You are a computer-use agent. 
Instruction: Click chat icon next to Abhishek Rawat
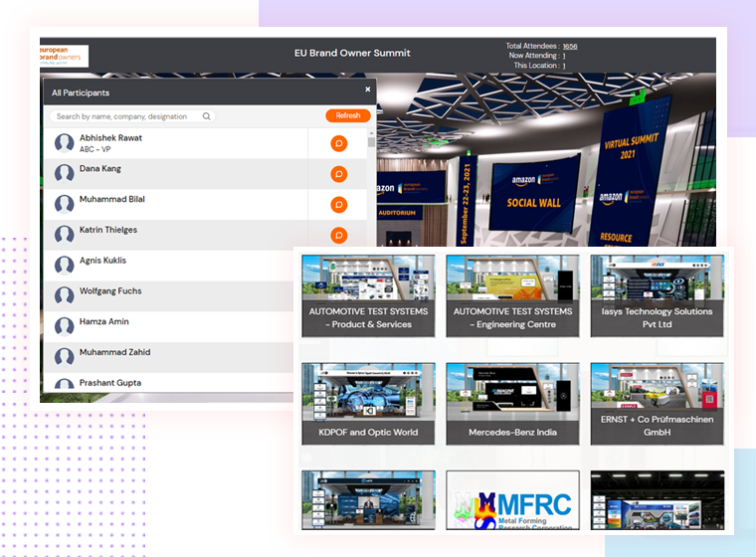tap(338, 144)
